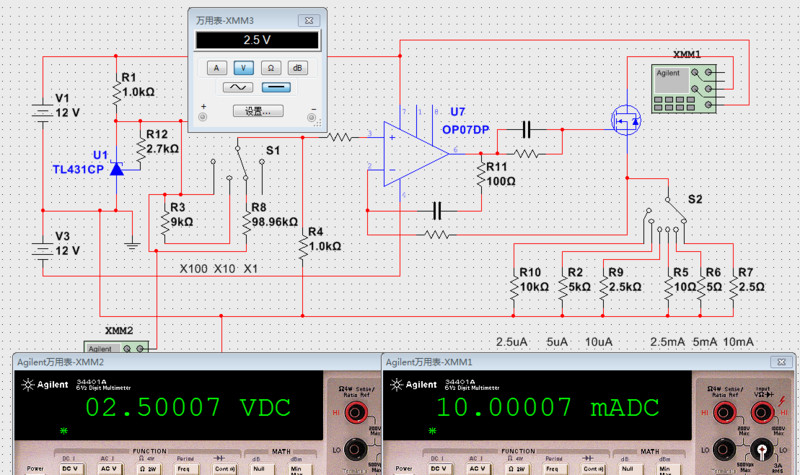Select AC waveform mode on XMM3

point(238,88)
